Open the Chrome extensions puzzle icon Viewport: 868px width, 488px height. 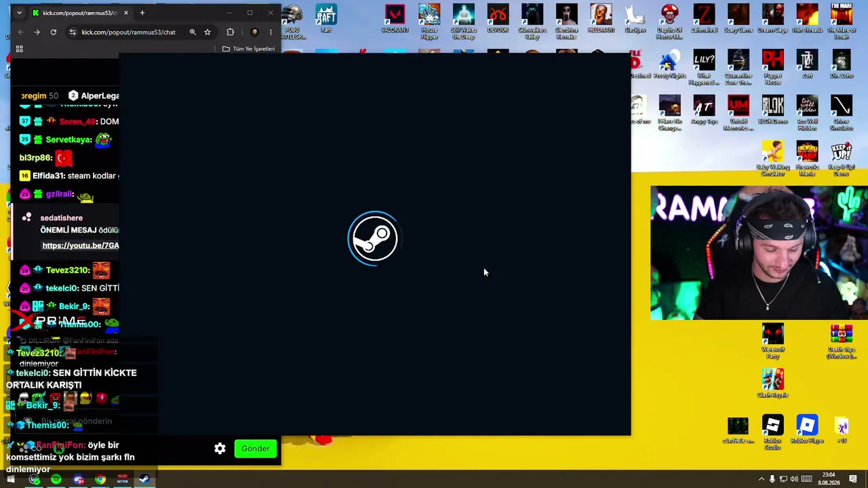pos(231,32)
